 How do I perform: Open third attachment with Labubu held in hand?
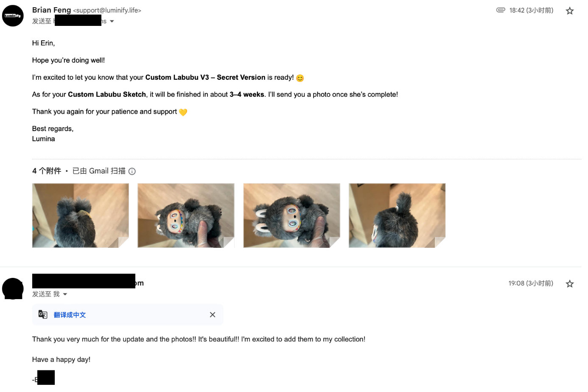coord(291,216)
